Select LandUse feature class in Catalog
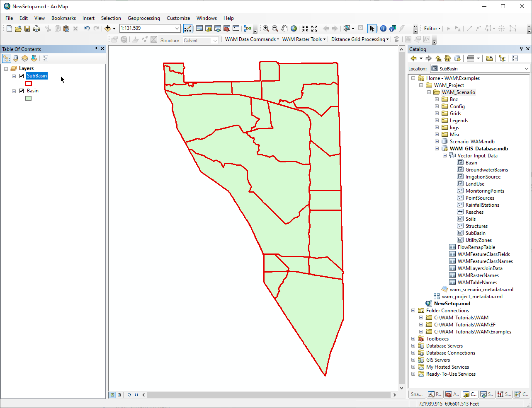The image size is (532, 408). coord(475,184)
